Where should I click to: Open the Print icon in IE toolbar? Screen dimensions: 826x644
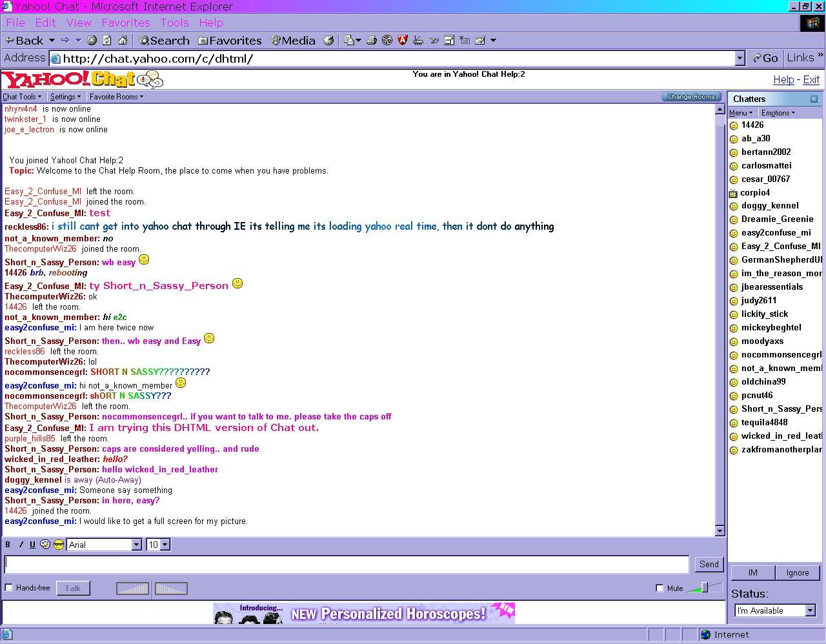371,40
